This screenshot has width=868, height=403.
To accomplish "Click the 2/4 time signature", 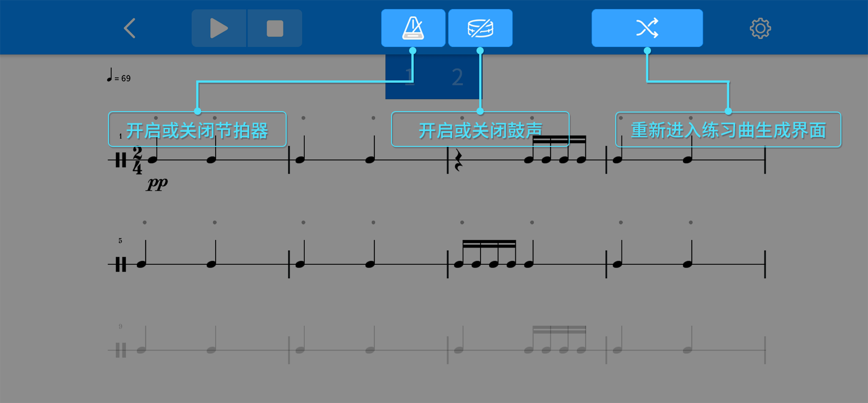I will click(137, 160).
